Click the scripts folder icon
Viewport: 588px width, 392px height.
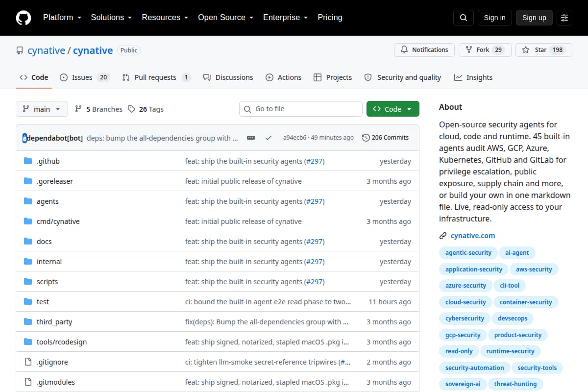click(28, 282)
